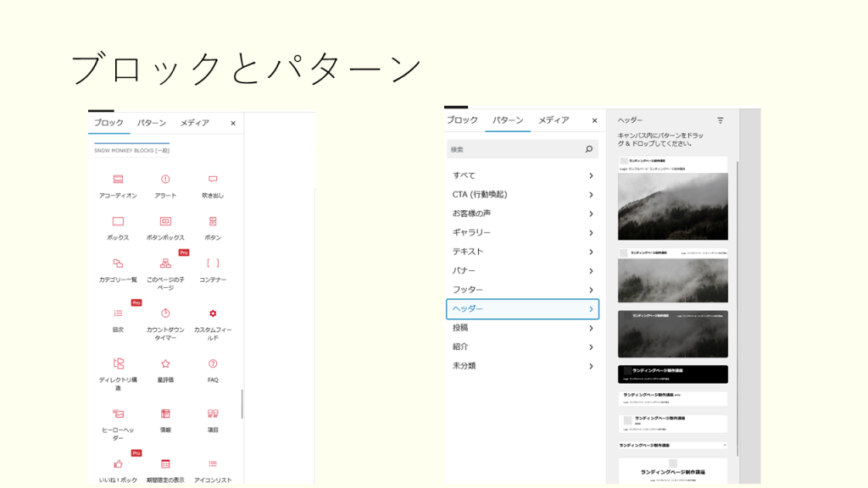868x488 pixels.
Task: Open the ギャラリー pattern category
Action: click(x=522, y=232)
